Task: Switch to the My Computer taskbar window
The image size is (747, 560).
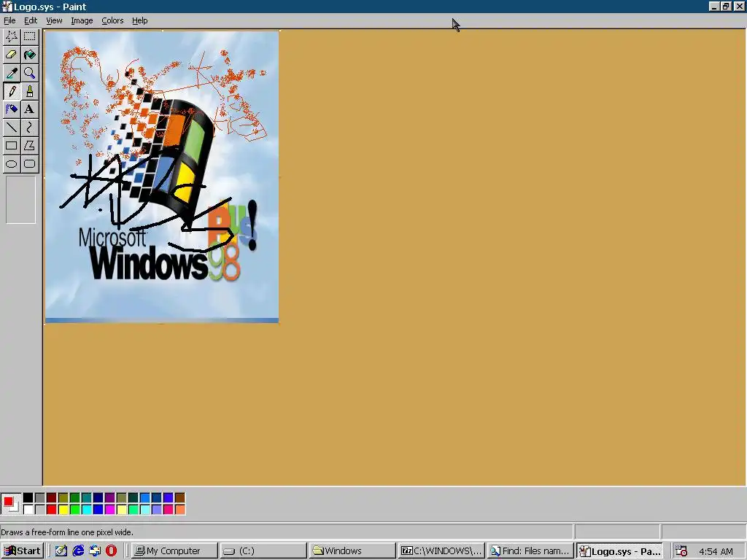Action: (x=174, y=551)
